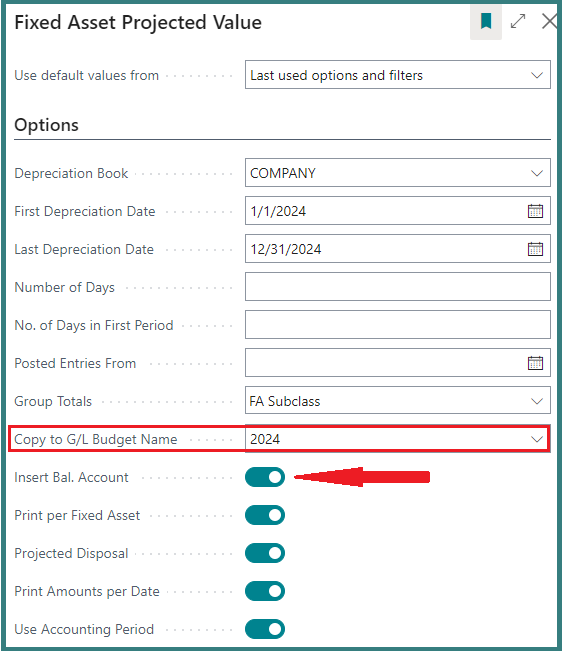Click the Options section heading
The height and width of the screenshot is (651, 562).
click(46, 125)
